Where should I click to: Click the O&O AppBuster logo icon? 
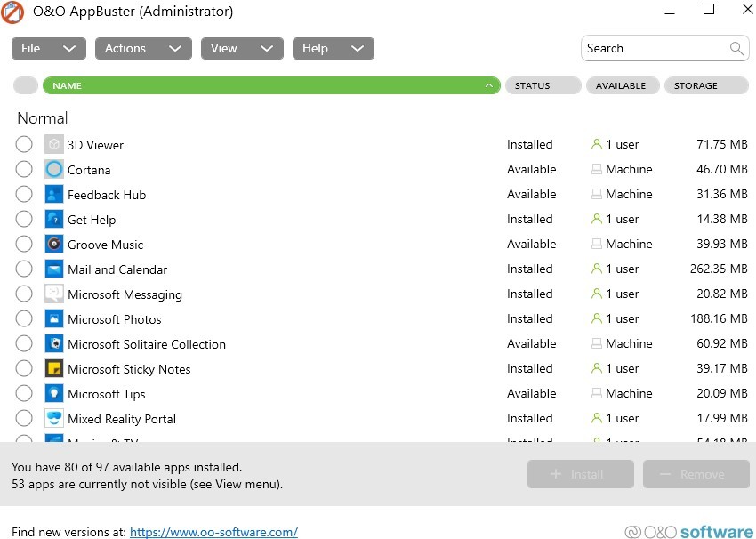12,12
